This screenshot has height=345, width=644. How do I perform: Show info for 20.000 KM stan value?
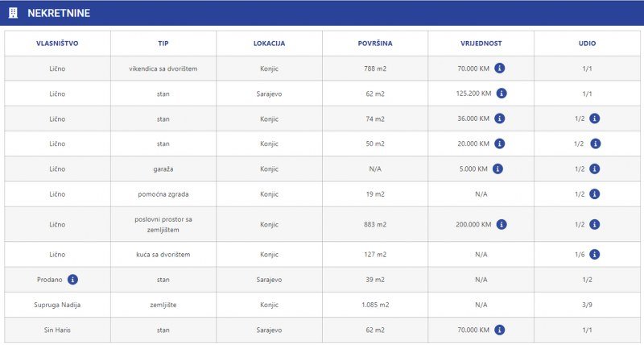click(x=499, y=143)
